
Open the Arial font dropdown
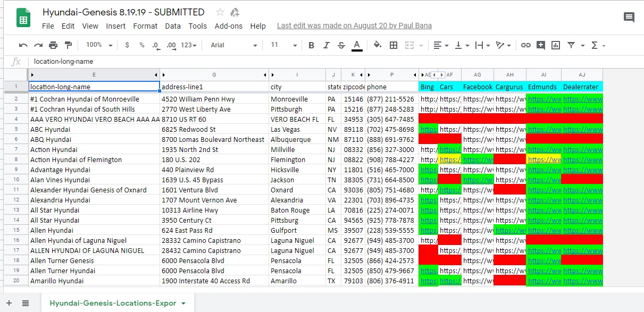click(x=234, y=45)
